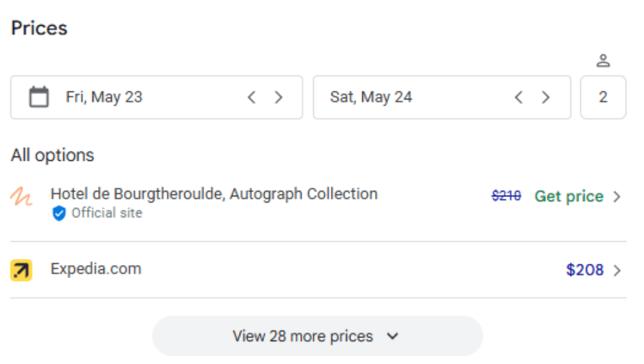The width and height of the screenshot is (644, 364).
Task: Select the $208 Expedia price
Action: [x=585, y=270]
